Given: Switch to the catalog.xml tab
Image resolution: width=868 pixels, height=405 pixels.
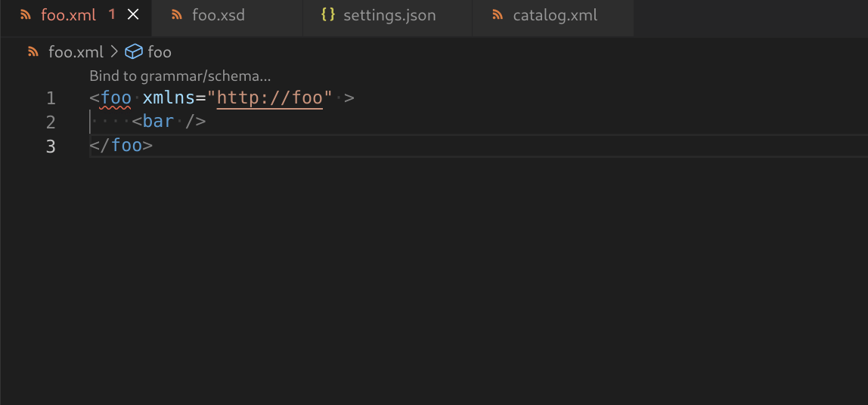Looking at the screenshot, I should pyautogui.click(x=555, y=15).
